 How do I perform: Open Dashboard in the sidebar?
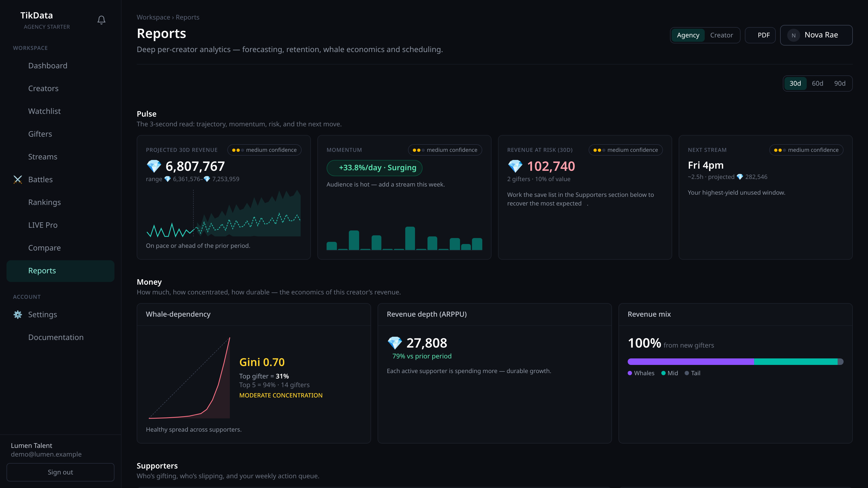60,66
